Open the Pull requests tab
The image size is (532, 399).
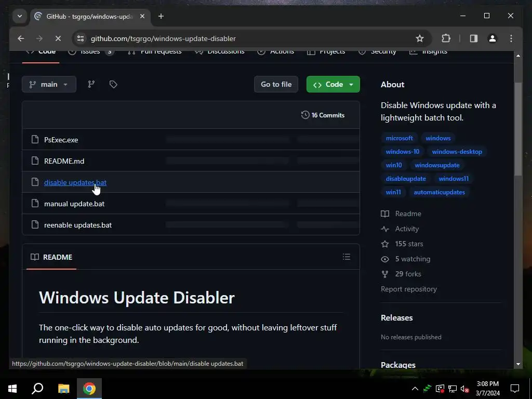[x=155, y=52]
